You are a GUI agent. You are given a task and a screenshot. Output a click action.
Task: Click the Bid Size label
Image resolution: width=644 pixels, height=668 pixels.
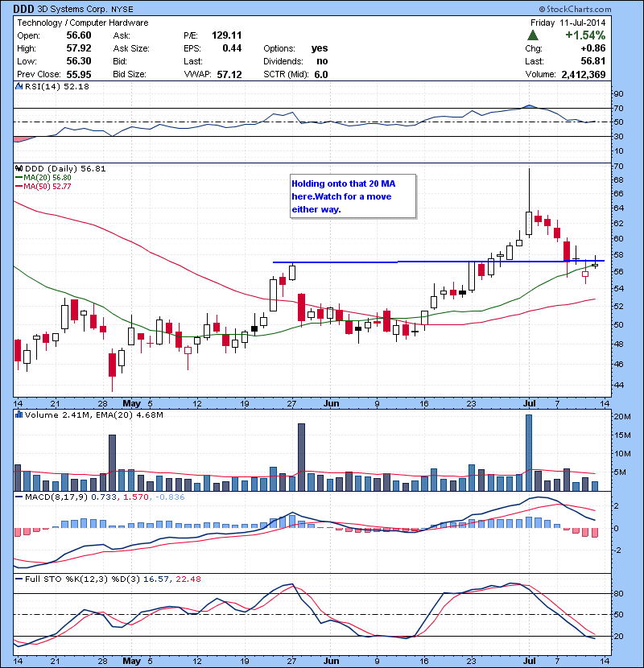[x=130, y=74]
